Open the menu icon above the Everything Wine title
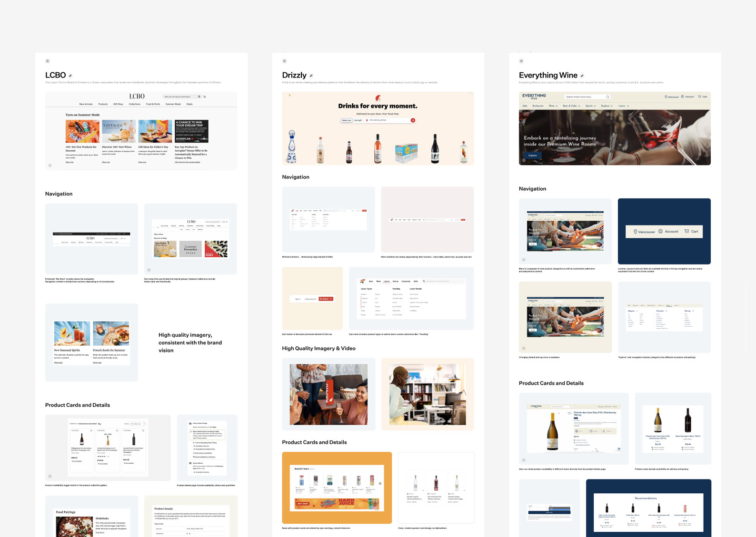This screenshot has width=756, height=537. tap(521, 61)
